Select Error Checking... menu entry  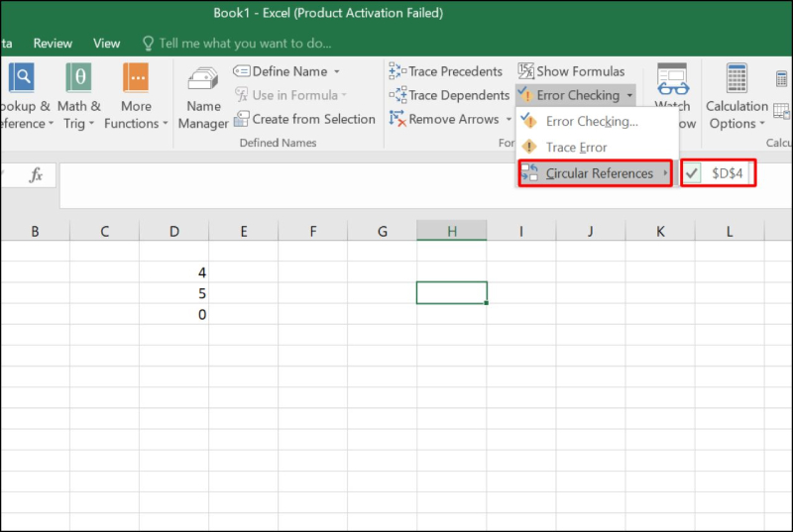point(591,122)
